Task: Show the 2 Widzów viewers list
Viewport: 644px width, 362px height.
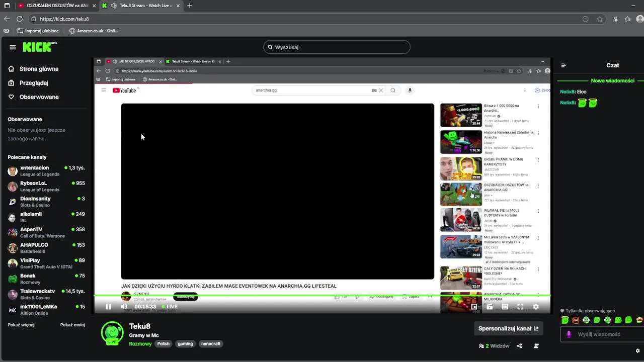Action: pos(494,346)
